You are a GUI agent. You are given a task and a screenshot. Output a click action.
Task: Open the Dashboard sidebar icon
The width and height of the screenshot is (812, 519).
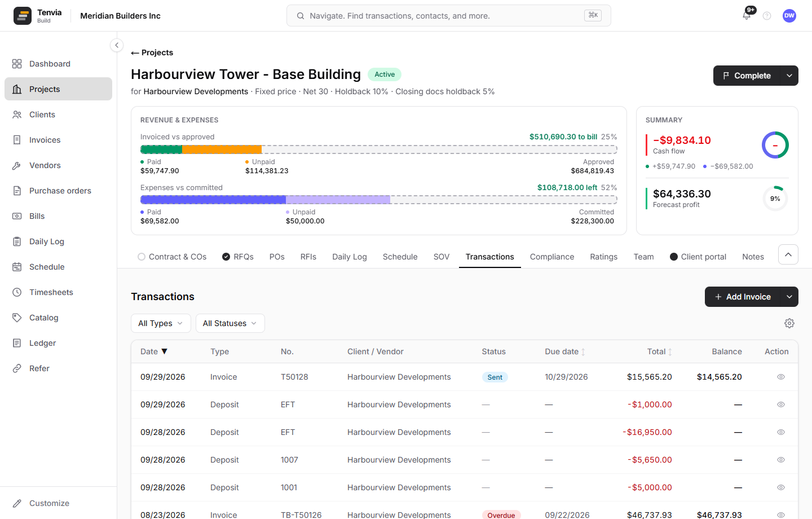(17, 64)
